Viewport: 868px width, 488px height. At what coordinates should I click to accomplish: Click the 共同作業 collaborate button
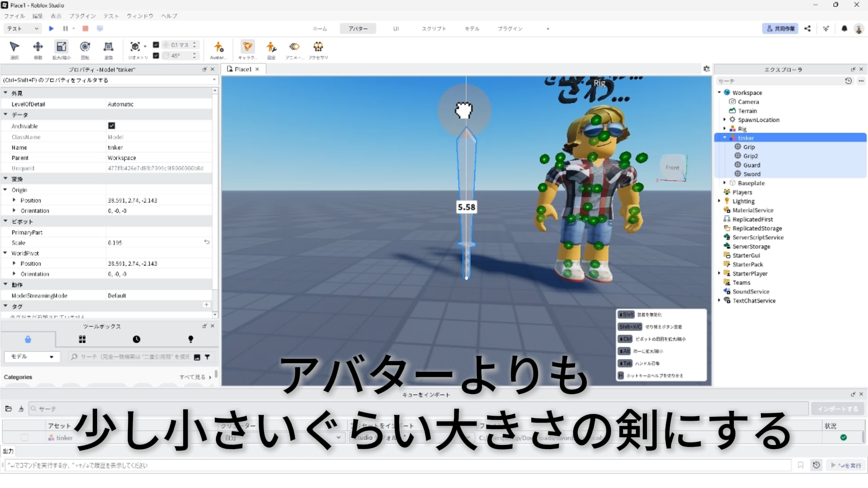click(780, 28)
